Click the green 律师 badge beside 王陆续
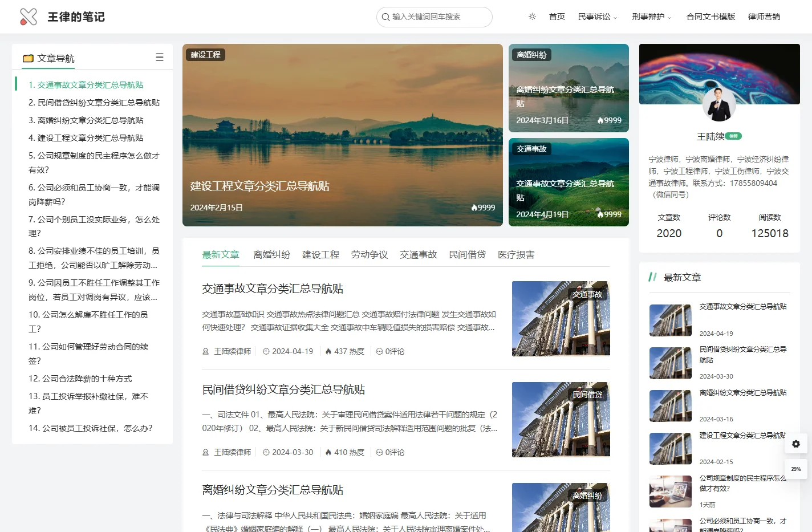This screenshot has width=812, height=532. [734, 136]
